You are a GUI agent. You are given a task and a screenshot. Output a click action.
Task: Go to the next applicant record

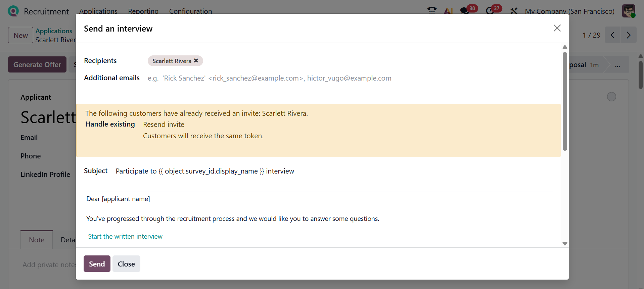click(629, 35)
